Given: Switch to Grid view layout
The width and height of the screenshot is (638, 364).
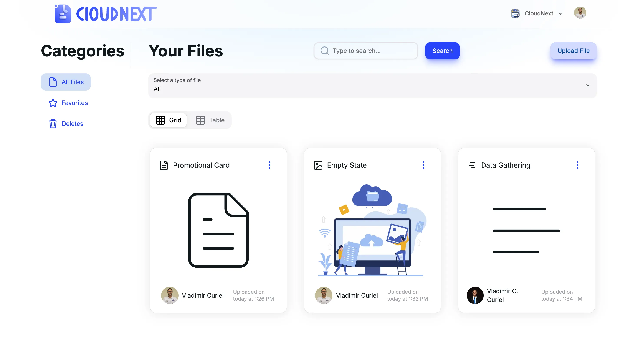Looking at the screenshot, I should (169, 120).
